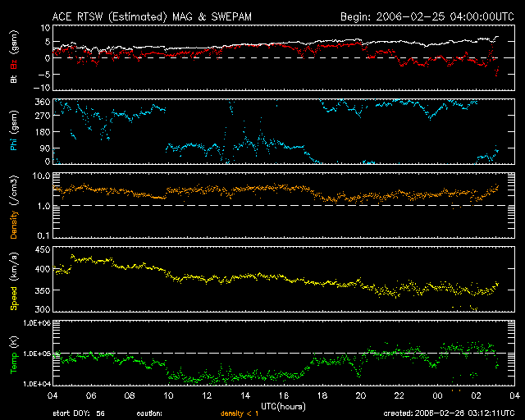Image resolution: width=525 pixels, height=420 pixels.
Task: Click inside the green Temperature plot
Action: (x=284, y=353)
